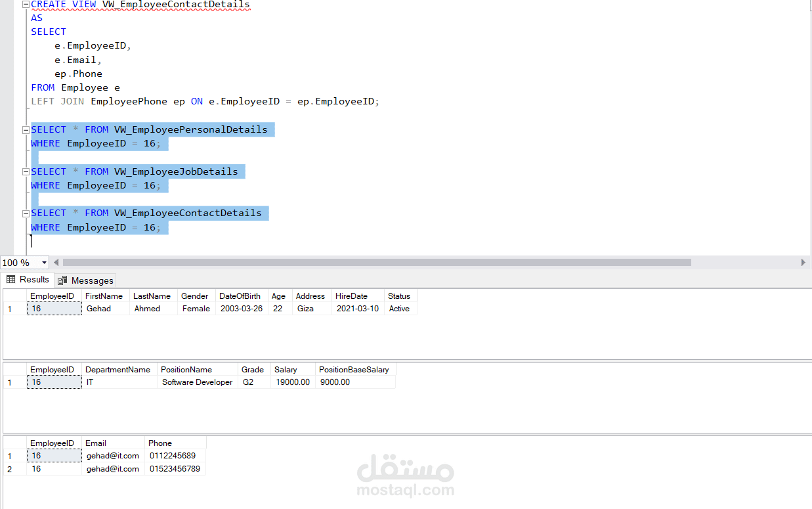Click the 2003-03-26 date of birth cell
This screenshot has height=509, width=812.
click(242, 309)
